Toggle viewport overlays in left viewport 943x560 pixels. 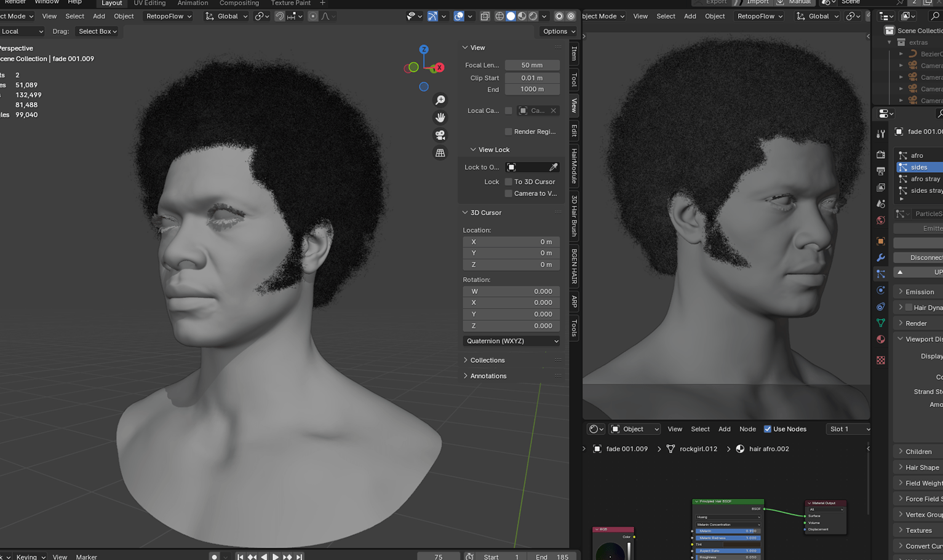[459, 17]
